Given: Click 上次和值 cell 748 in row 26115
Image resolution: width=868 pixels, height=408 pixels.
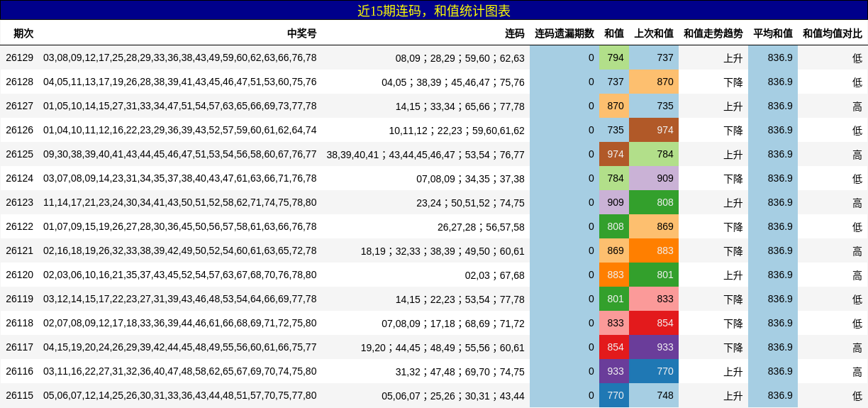Looking at the screenshot, I should 654,395.
